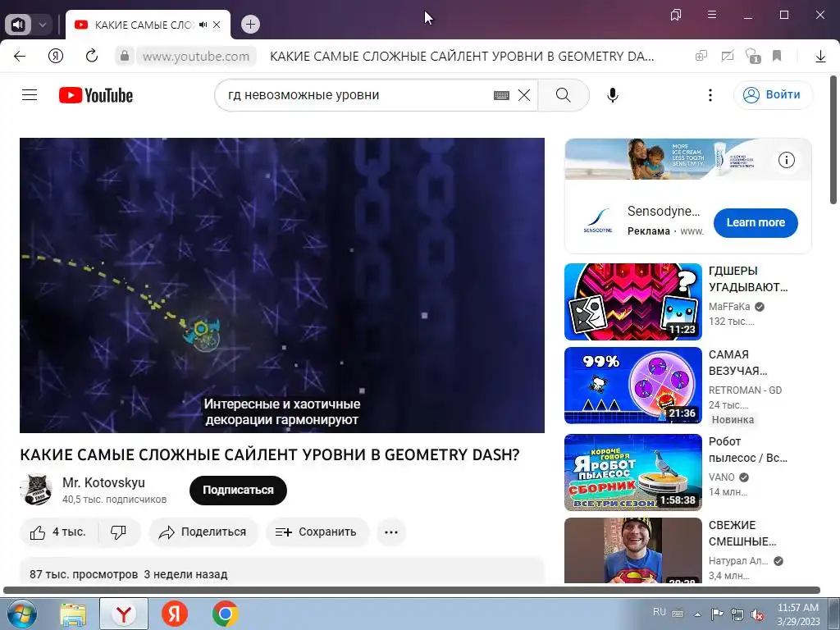
Task: Open Робот пылесос video thumbnail
Action: [633, 472]
